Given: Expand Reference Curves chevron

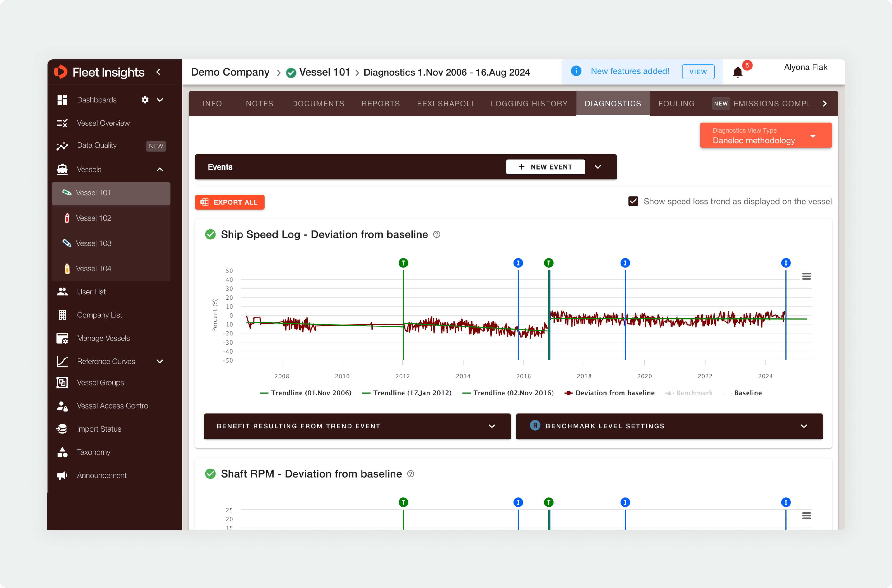Looking at the screenshot, I should tap(160, 362).
